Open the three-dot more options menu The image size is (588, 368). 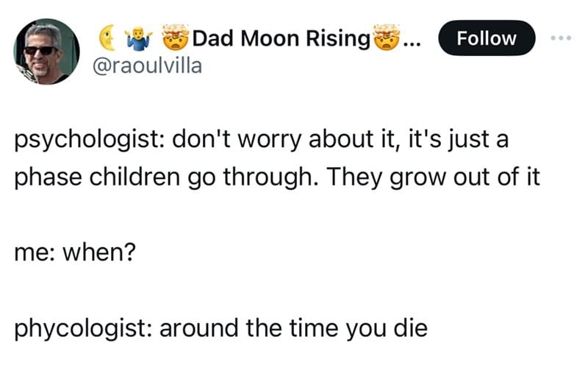click(561, 38)
